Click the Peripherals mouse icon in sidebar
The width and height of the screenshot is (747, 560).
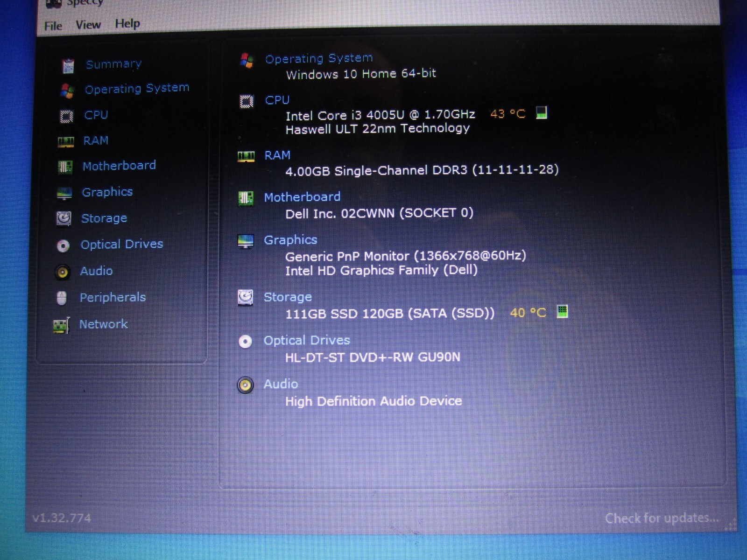pyautogui.click(x=62, y=298)
